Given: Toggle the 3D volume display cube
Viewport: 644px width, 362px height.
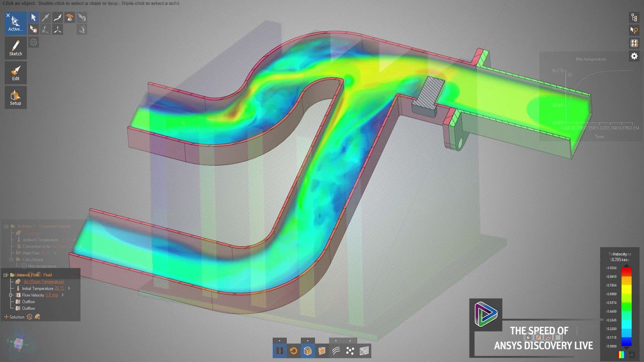Looking at the screenshot, I should [x=308, y=351].
